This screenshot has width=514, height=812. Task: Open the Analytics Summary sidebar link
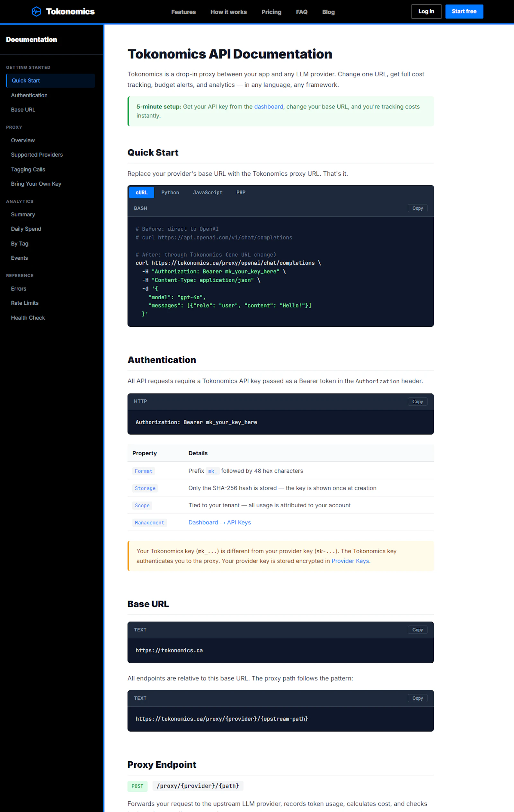pyautogui.click(x=23, y=214)
